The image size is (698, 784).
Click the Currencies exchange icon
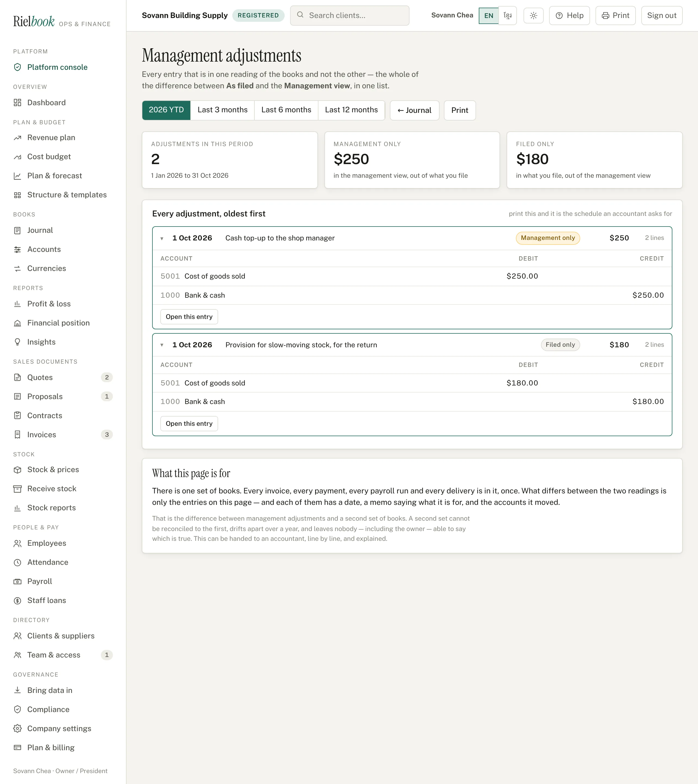(x=17, y=269)
